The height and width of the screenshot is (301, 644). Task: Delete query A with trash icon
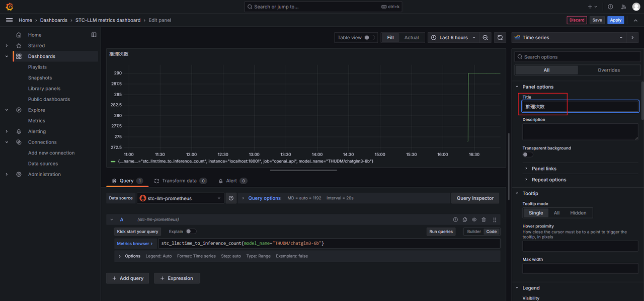(x=484, y=220)
